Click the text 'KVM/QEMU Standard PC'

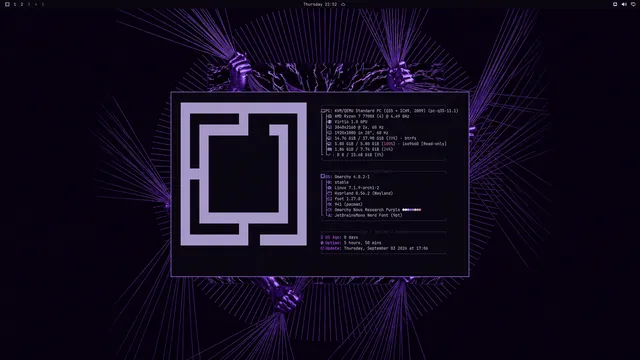(358, 111)
